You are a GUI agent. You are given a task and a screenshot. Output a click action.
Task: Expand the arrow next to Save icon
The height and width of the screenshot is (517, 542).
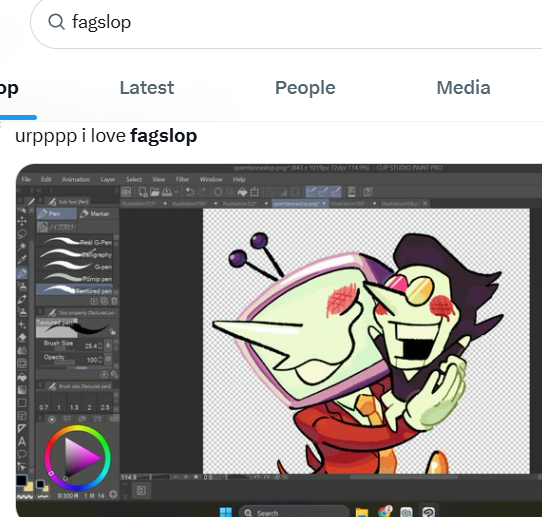click(x=176, y=192)
